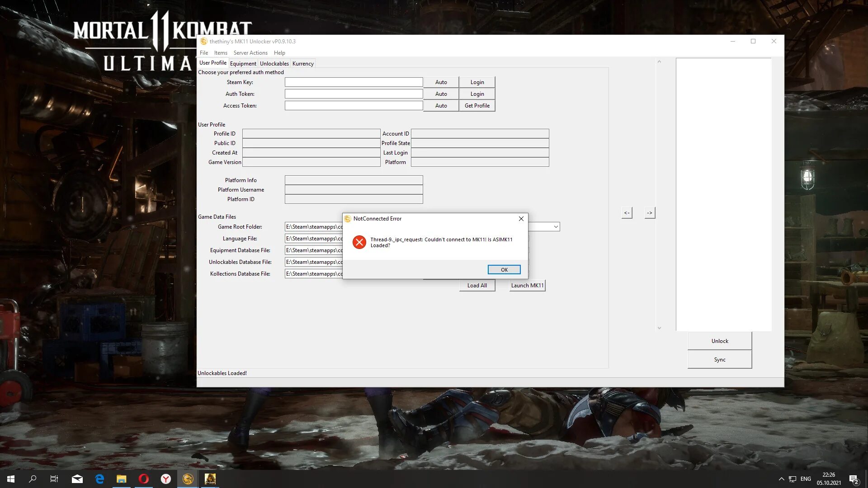Viewport: 868px width, 488px height.
Task: Click the Account ID field
Action: coord(480,134)
